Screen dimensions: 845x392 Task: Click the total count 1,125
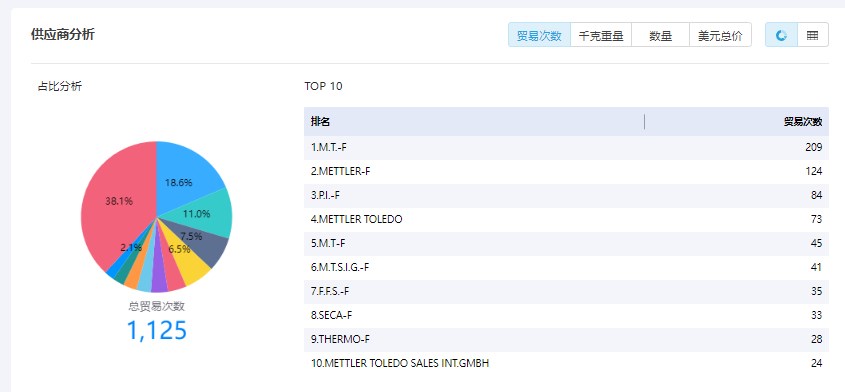(156, 330)
